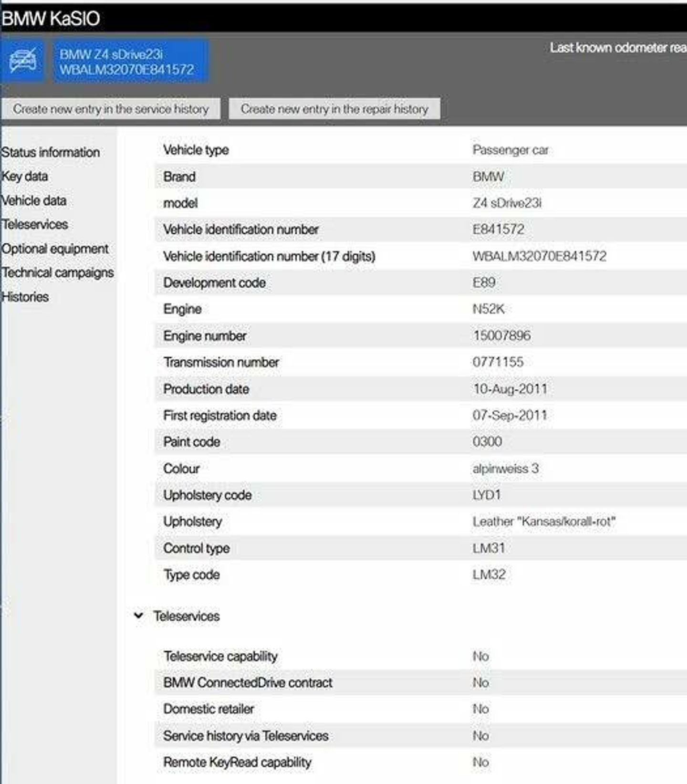Go to Key data section
Screen dimensions: 687x784
click(25, 176)
